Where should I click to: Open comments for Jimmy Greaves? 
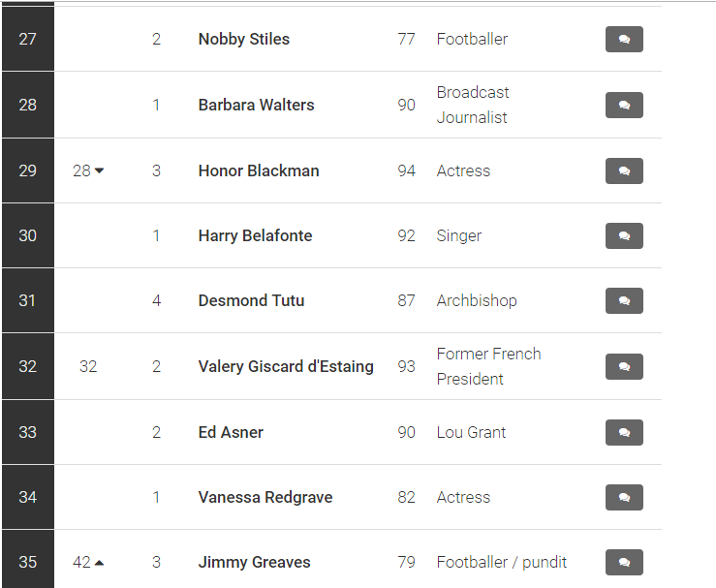point(624,562)
